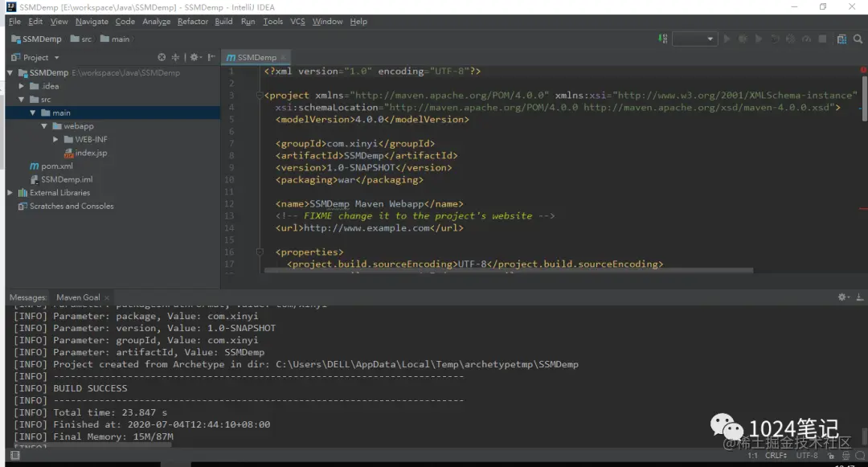Click the 1:1 cursor position indicator
This screenshot has width=868, height=467.
752,456
